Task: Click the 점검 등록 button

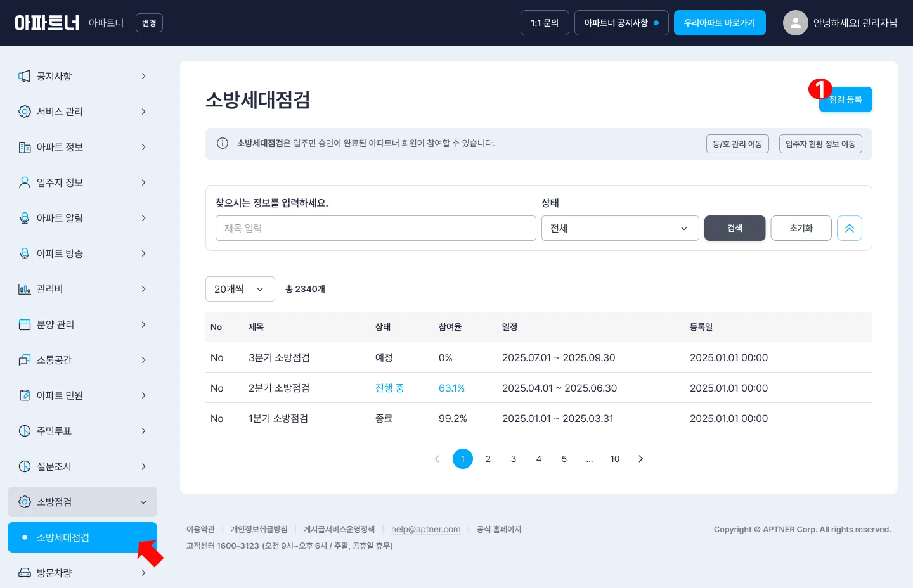Action: point(846,99)
